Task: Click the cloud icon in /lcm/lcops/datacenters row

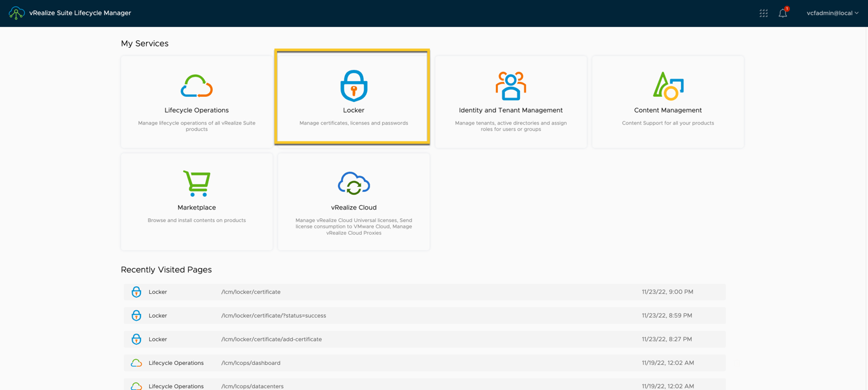Action: pyautogui.click(x=136, y=386)
